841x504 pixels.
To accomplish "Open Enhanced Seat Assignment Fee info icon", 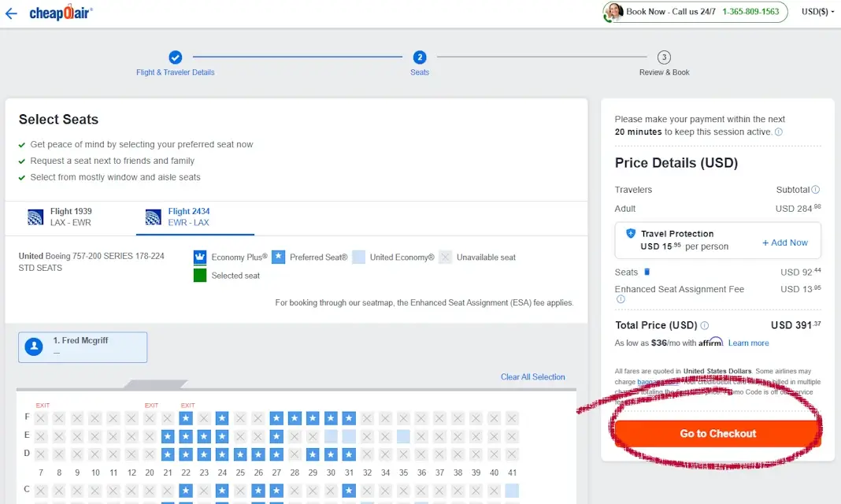I will tap(621, 299).
